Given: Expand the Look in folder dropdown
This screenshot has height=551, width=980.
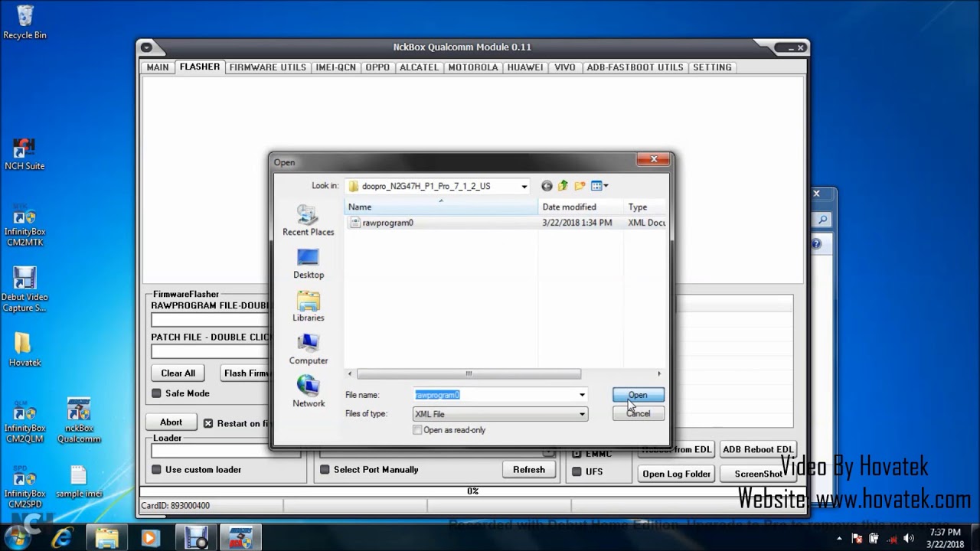Looking at the screenshot, I should (524, 186).
